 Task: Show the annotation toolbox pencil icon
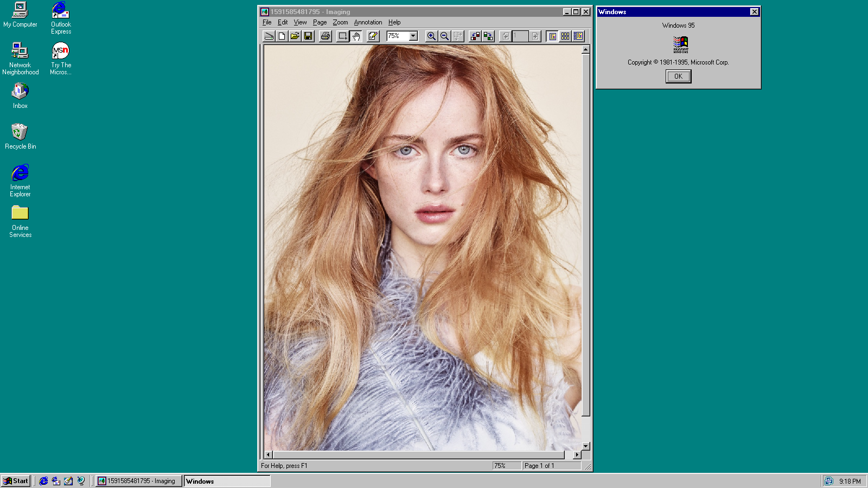point(373,36)
